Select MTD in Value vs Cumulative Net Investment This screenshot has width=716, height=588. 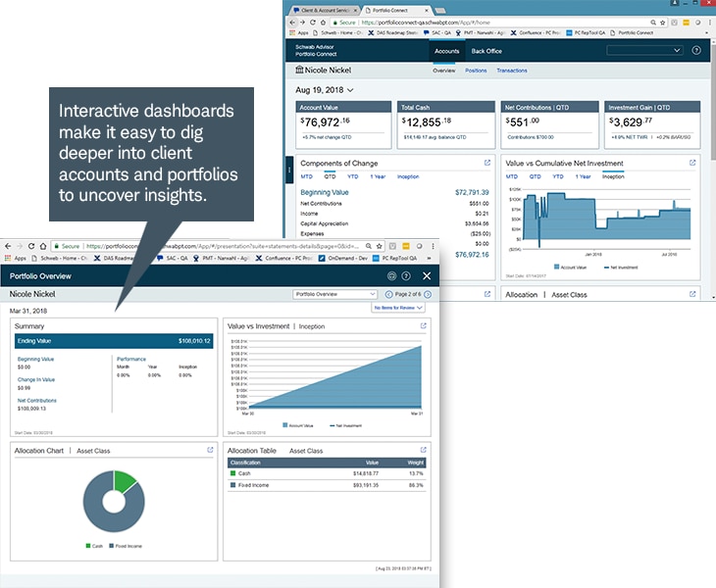(x=511, y=176)
